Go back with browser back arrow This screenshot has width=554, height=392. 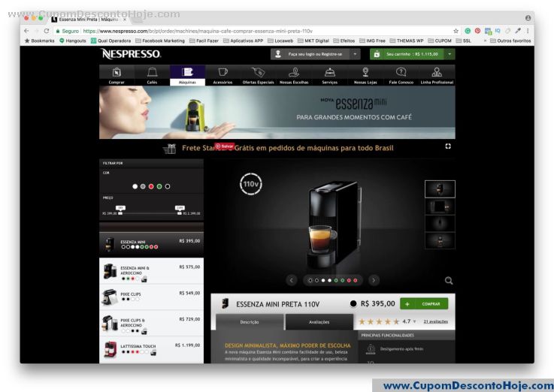pos(26,31)
